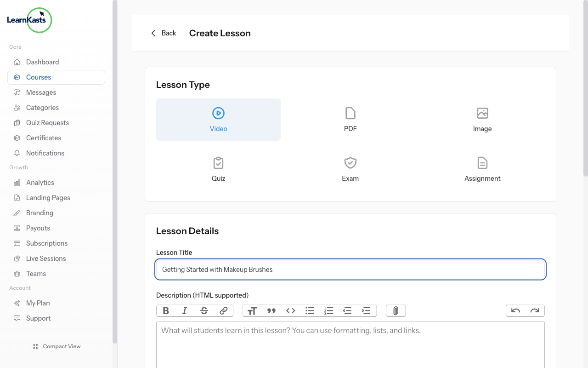Screen dimensions: 588x368
Task: Open Quiz Requests in the sidebar
Action: click(x=47, y=122)
